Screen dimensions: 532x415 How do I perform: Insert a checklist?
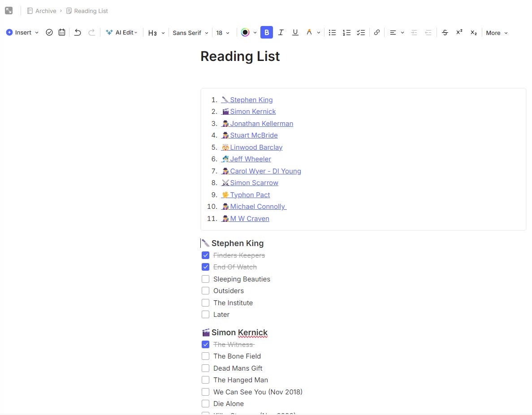361,33
